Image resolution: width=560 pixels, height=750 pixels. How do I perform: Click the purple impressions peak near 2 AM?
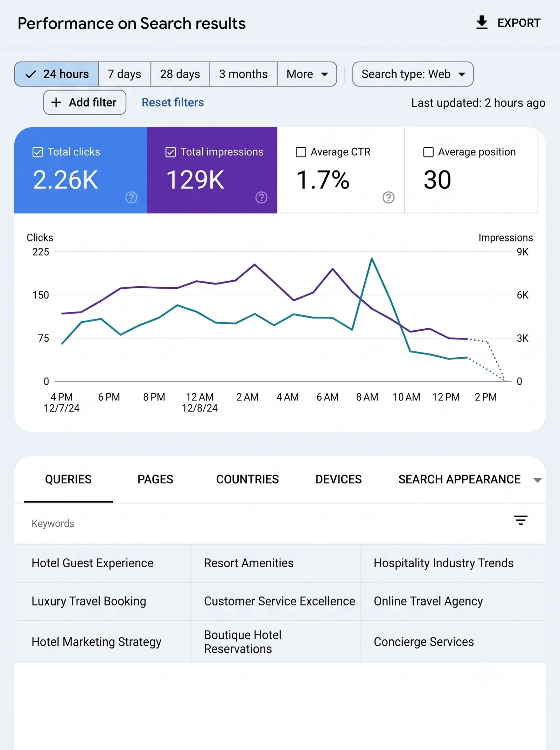tap(255, 265)
